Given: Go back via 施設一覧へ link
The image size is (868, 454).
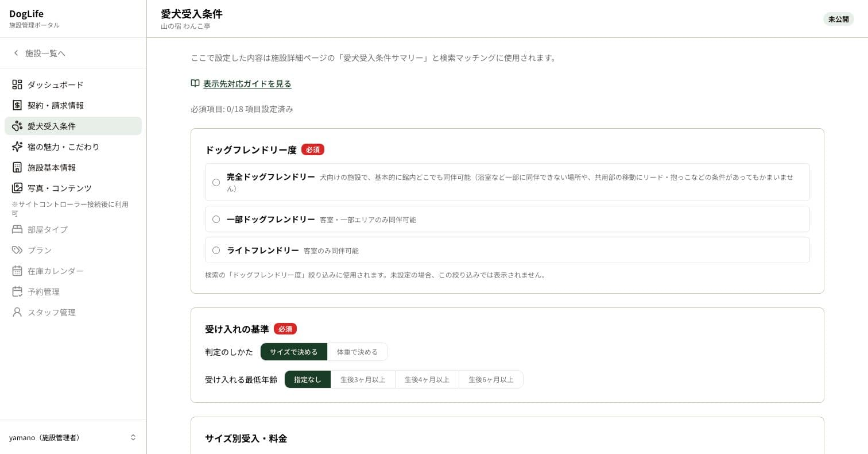Looking at the screenshot, I should coord(45,53).
